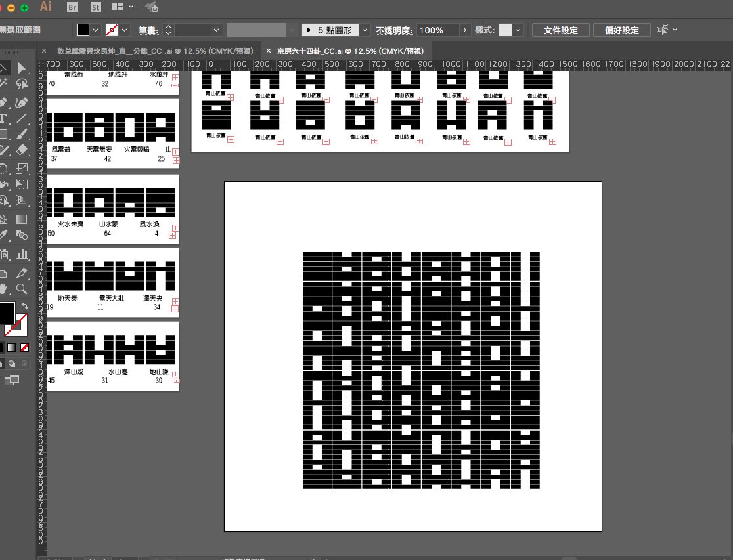Expand the opacity slider arrow
The height and width of the screenshot is (560, 733).
coord(464,30)
